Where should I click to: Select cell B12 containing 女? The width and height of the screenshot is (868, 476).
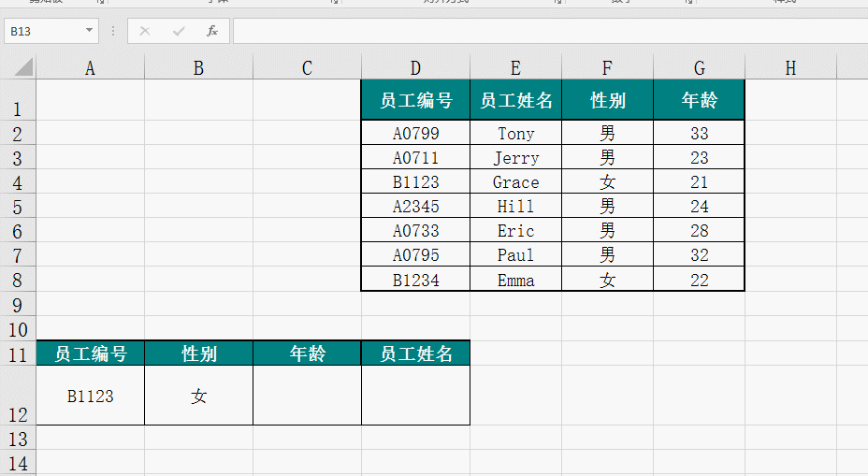(198, 396)
